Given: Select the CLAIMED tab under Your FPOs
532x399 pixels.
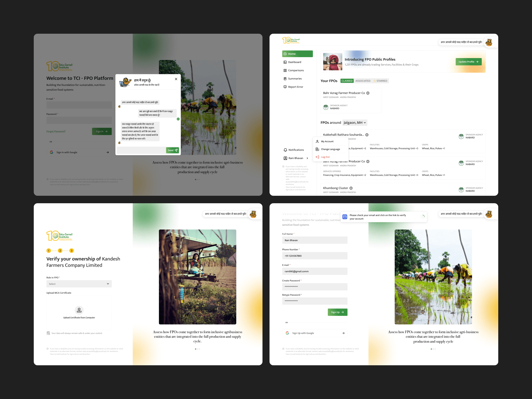Looking at the screenshot, I should pos(347,81).
